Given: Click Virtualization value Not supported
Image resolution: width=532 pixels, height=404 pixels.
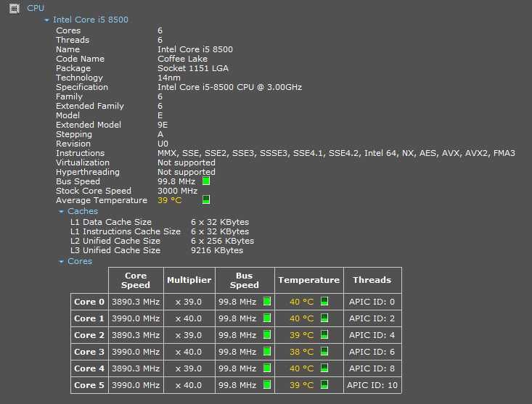Looking at the screenshot, I should (x=187, y=162).
